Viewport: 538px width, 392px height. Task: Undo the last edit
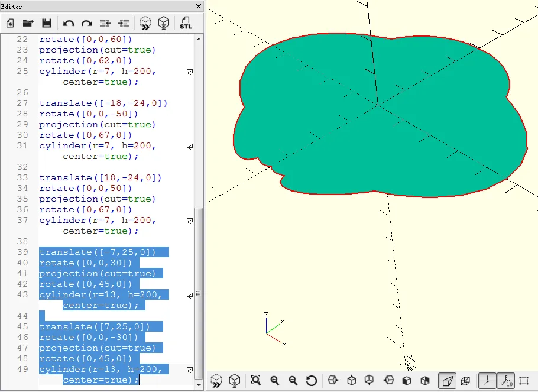click(x=69, y=23)
